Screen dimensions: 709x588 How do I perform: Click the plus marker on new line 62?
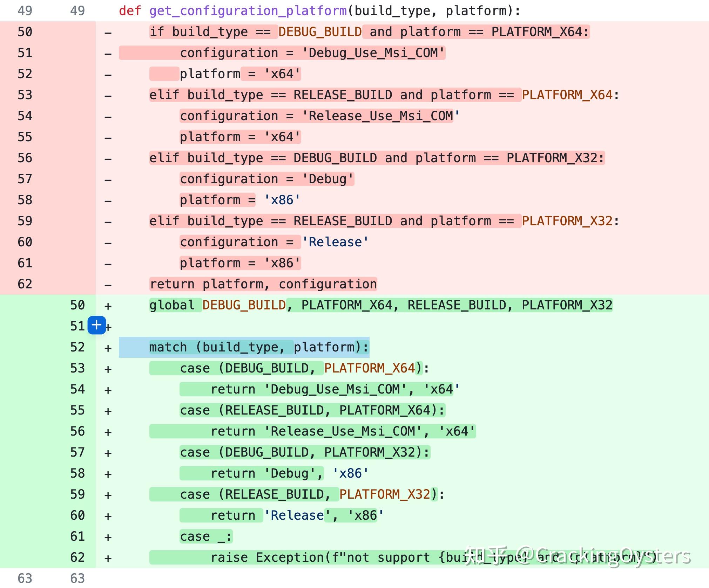click(108, 558)
